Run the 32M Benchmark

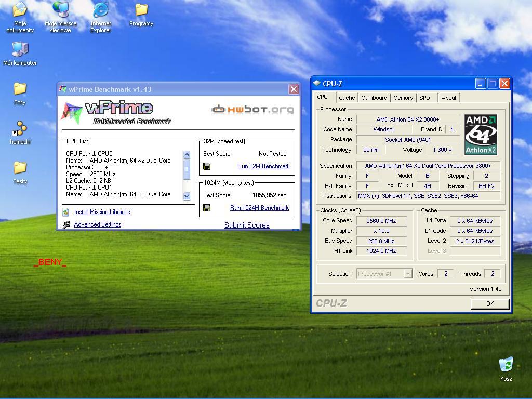tap(263, 166)
